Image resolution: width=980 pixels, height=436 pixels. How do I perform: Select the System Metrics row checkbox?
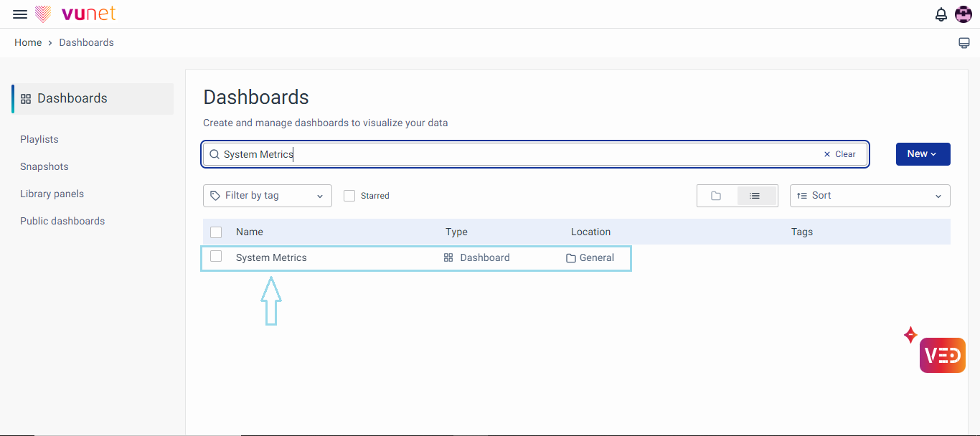216,257
